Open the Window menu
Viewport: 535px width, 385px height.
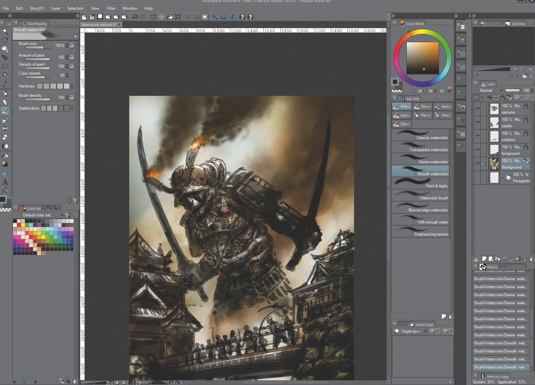[129, 8]
